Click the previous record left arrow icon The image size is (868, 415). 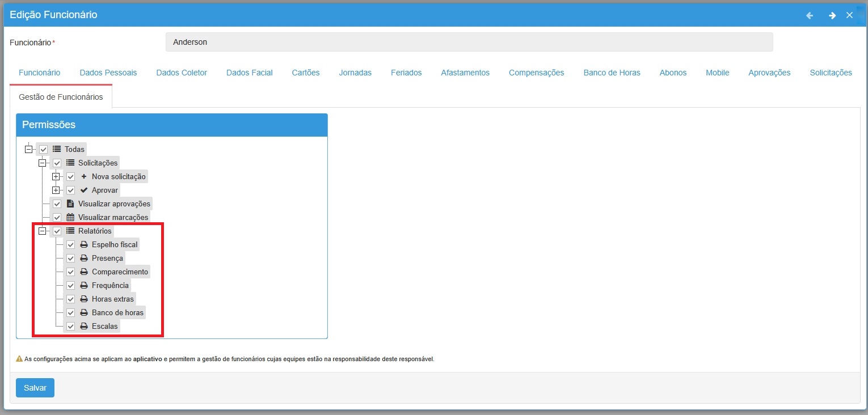(810, 15)
